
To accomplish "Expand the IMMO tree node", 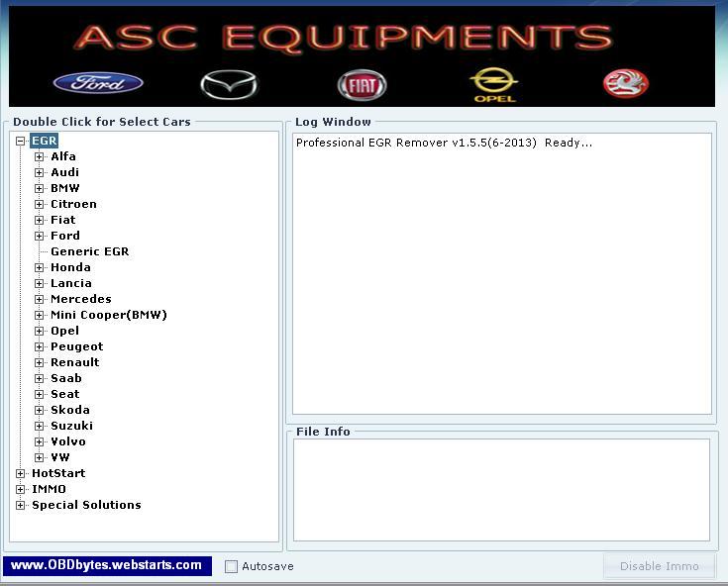I will 21,490.
